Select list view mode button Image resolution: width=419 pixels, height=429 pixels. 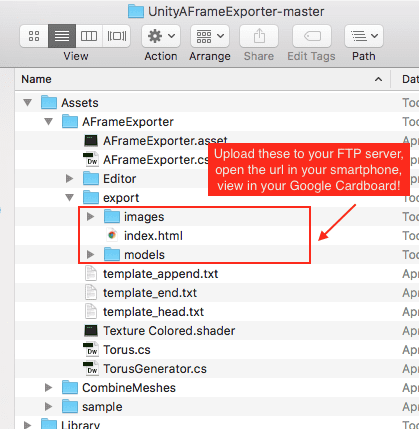click(62, 36)
